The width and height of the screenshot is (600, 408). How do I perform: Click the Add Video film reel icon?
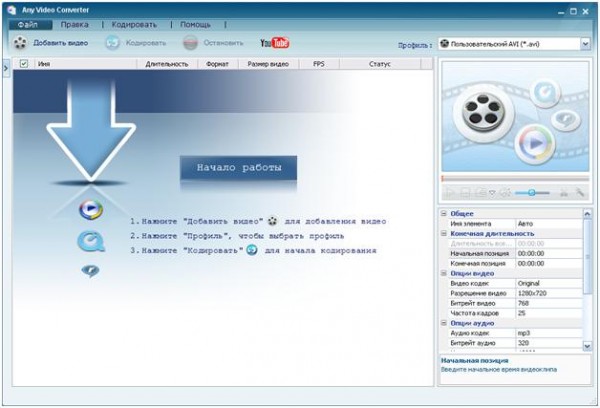pyautogui.click(x=20, y=43)
